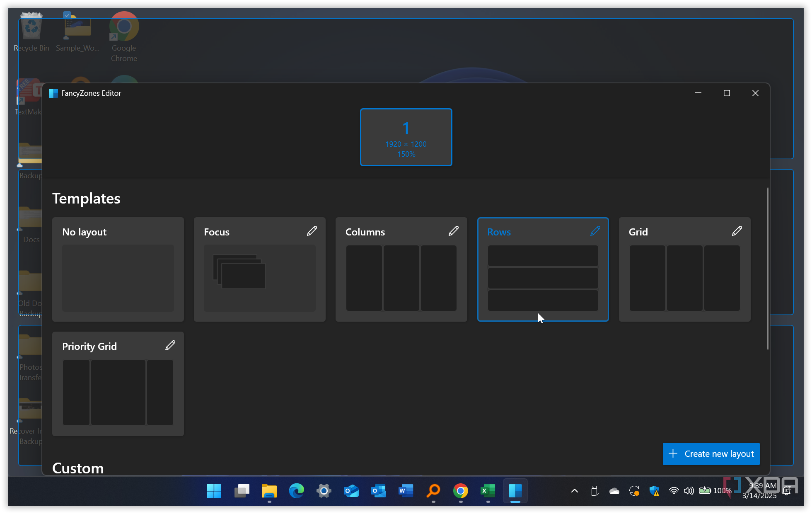Show hidden system tray icons
The width and height of the screenshot is (812, 514).
(575, 491)
